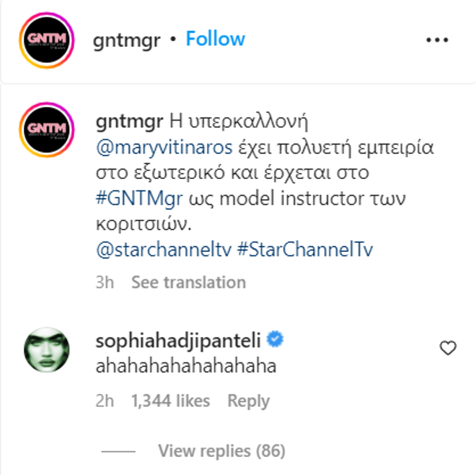Screen dimensions: 476x475
Task: Click See translation under the caption
Action: point(188,282)
